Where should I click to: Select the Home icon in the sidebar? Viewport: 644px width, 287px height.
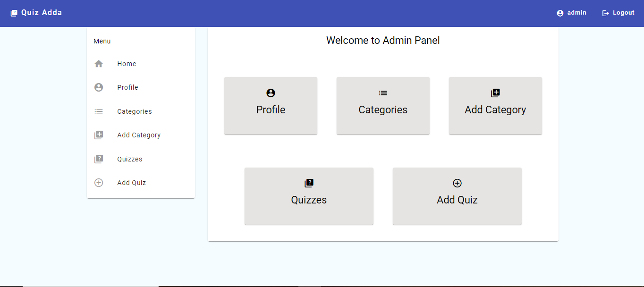click(99, 63)
